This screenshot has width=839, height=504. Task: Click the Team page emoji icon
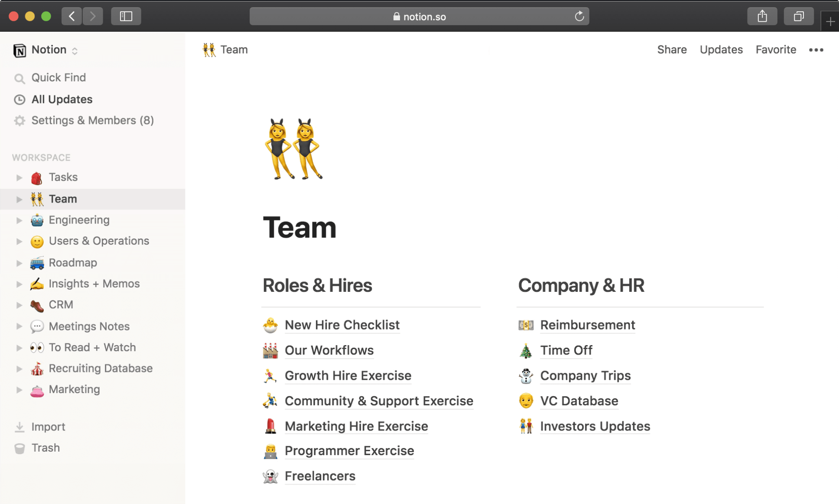pos(295,149)
